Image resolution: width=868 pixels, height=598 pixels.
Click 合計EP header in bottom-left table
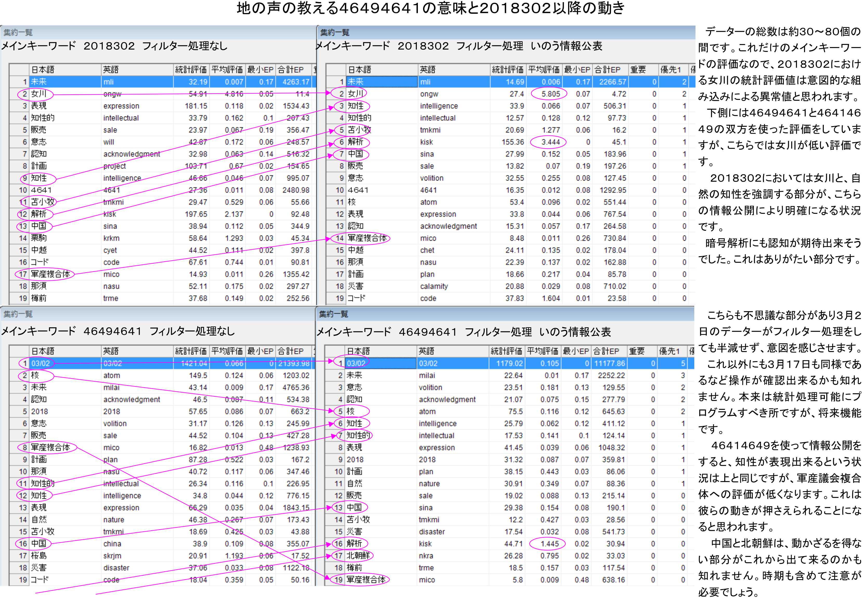(290, 351)
